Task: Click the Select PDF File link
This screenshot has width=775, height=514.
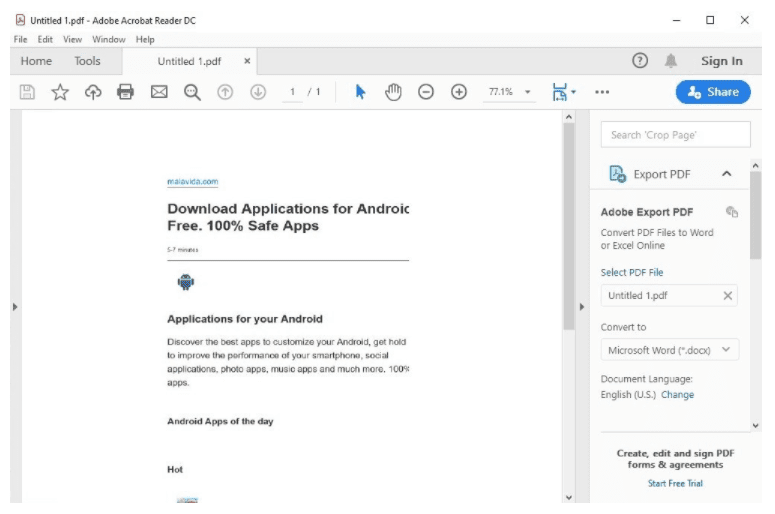Action: [x=632, y=272]
